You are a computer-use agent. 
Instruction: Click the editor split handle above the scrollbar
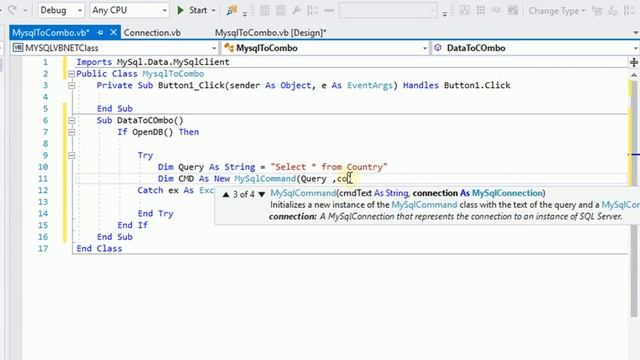point(634,62)
